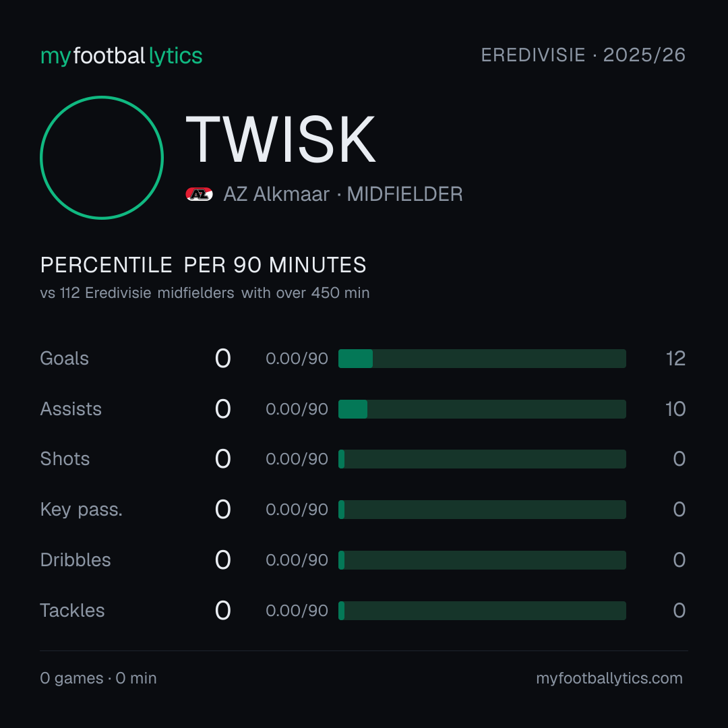Click the Goals percentile bar
The image size is (728, 728).
(482, 359)
